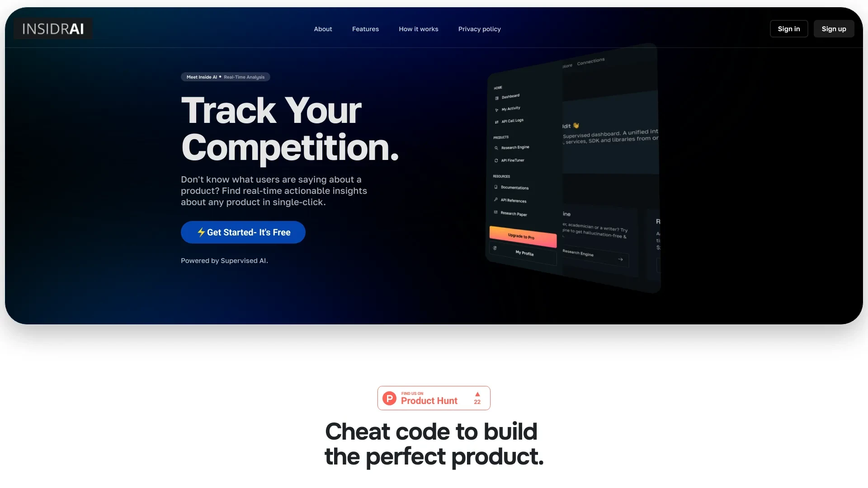Open the Features navigation menu item

tap(365, 28)
